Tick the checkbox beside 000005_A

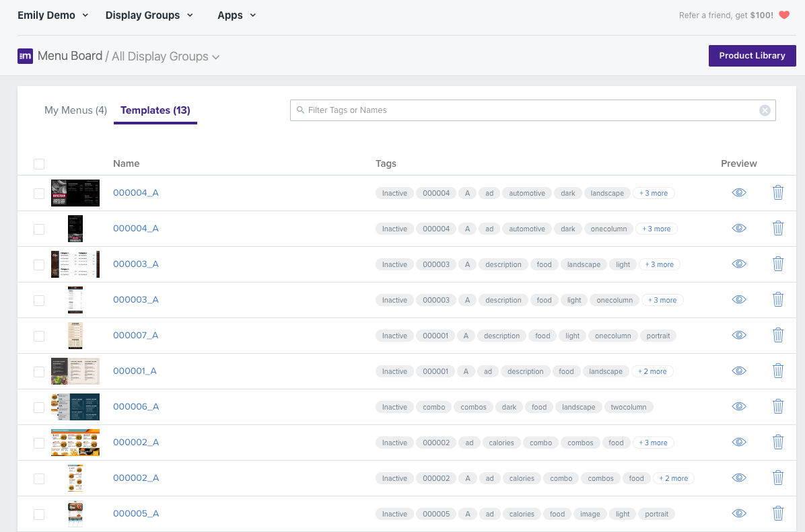39,513
